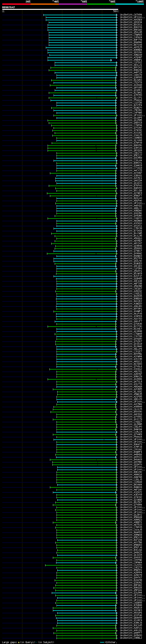Select label UniRef100_B9T9P1

pos(131,309)
